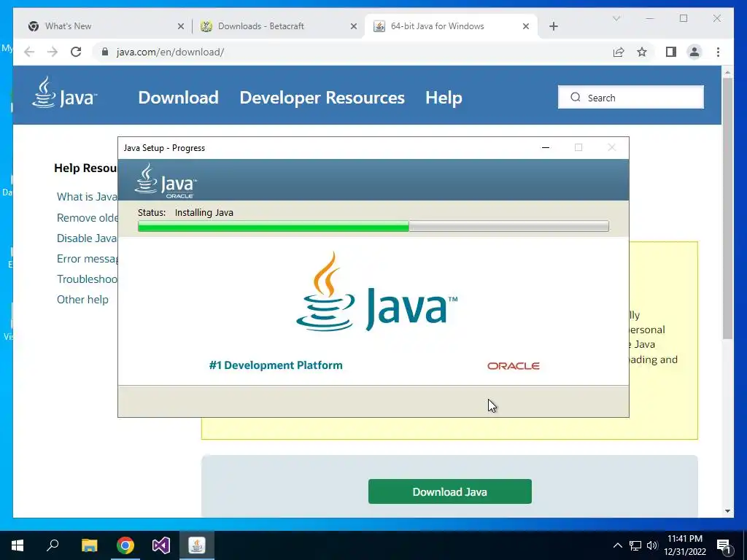This screenshot has height=560, width=747.
Task: Click the magnifier icon in the Search box
Action: coord(576,97)
